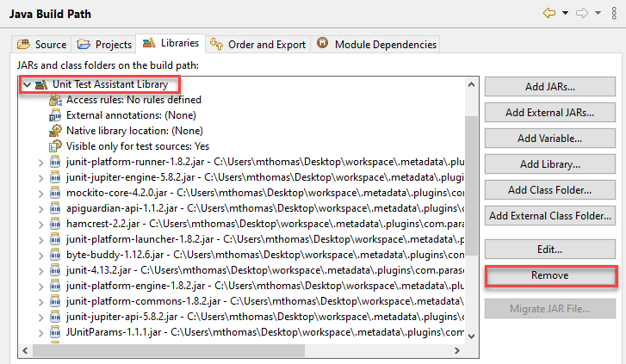Open the three-dot view menu
This screenshot has height=364, width=626.
[614, 13]
